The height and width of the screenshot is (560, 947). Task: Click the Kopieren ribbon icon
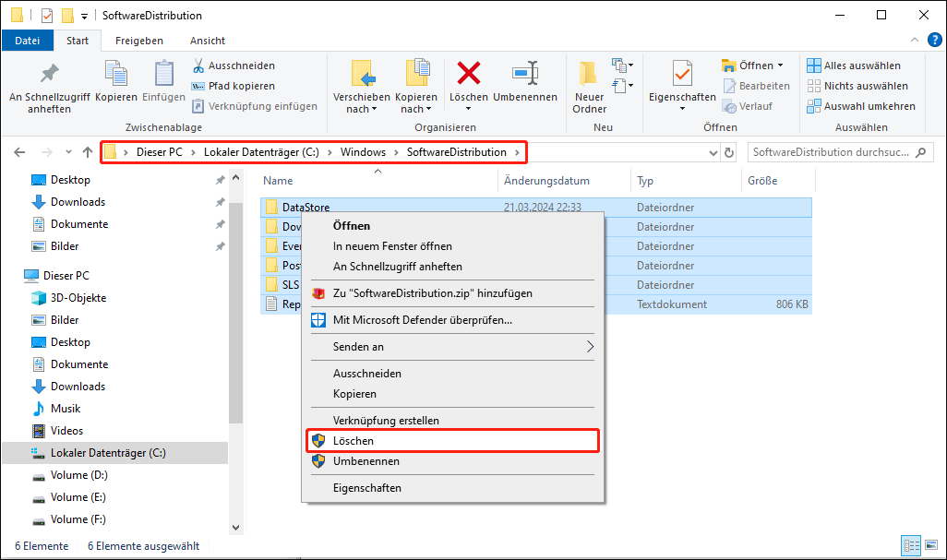click(116, 81)
